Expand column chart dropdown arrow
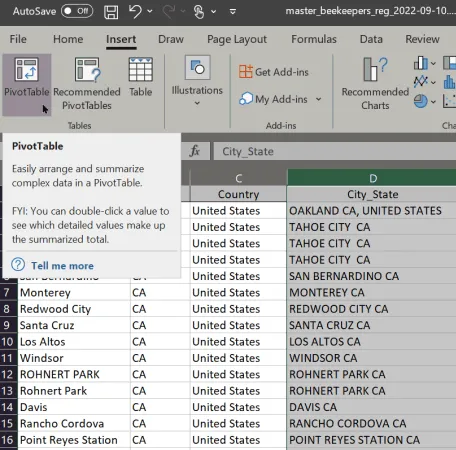 [433, 63]
